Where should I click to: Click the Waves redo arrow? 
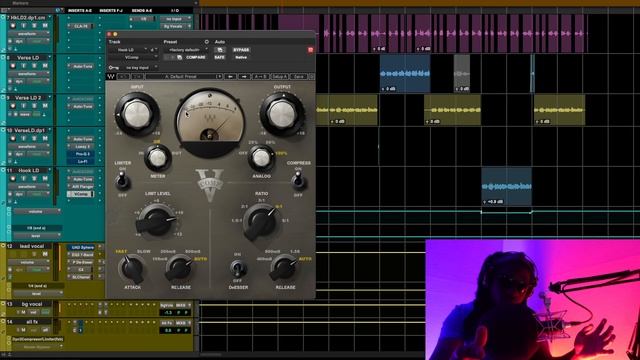pyautogui.click(x=138, y=76)
